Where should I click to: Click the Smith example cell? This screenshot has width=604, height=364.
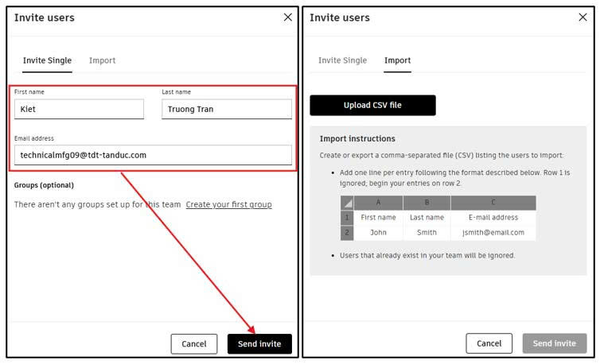427,233
